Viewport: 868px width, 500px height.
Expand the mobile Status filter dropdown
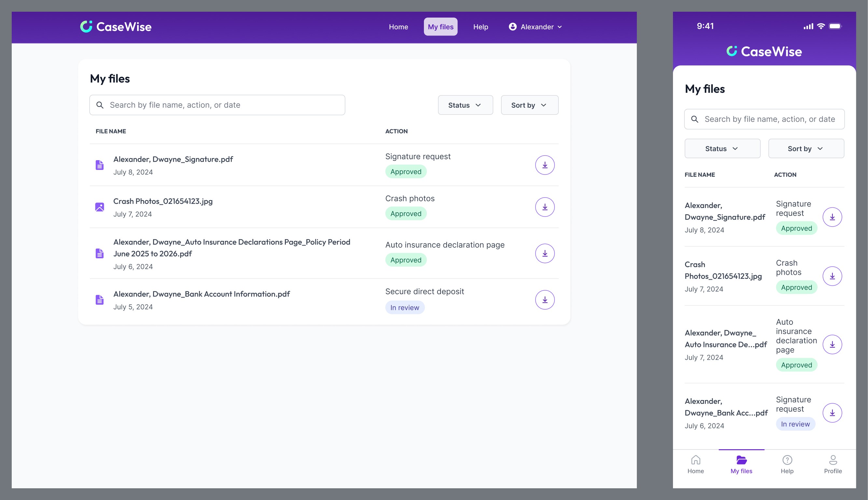[x=722, y=149]
